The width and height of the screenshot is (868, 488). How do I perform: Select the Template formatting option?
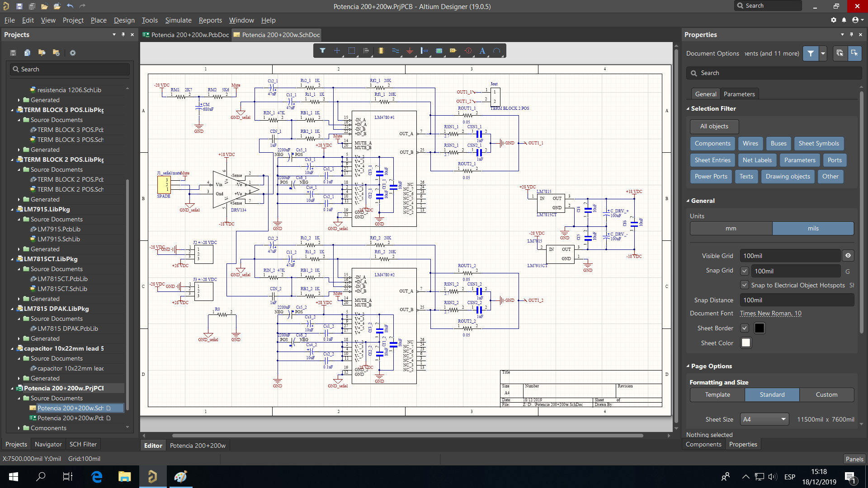717,395
